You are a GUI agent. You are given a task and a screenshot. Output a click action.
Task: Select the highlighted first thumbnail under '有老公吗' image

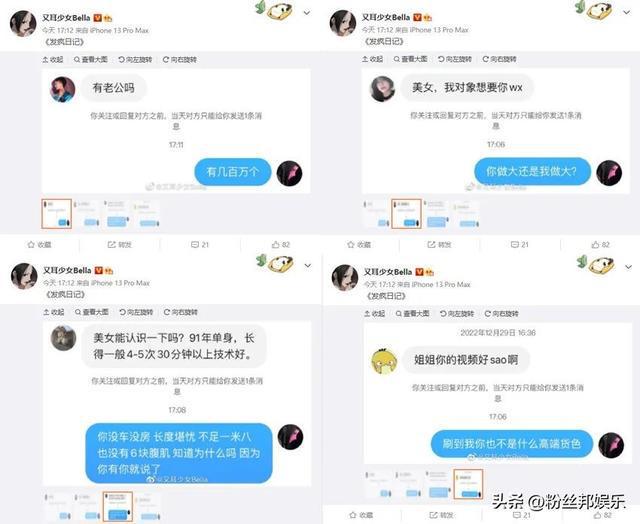pyautogui.click(x=56, y=214)
